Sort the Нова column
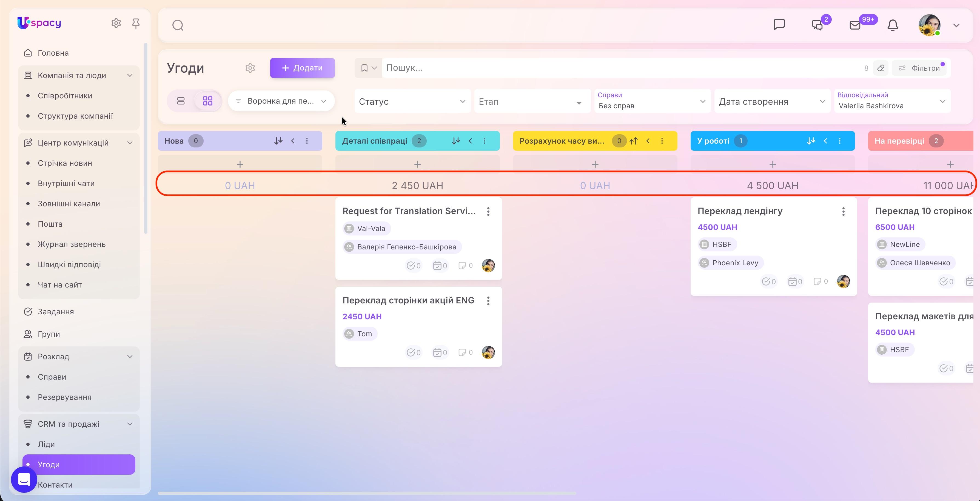 [x=278, y=141]
